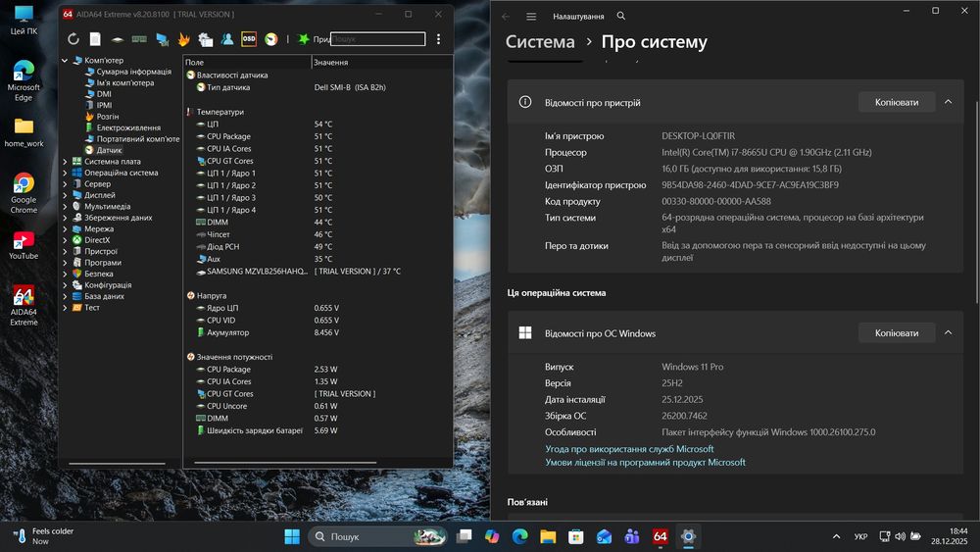
Task: Open Google Chrome desktop shortcut
Action: (x=24, y=193)
